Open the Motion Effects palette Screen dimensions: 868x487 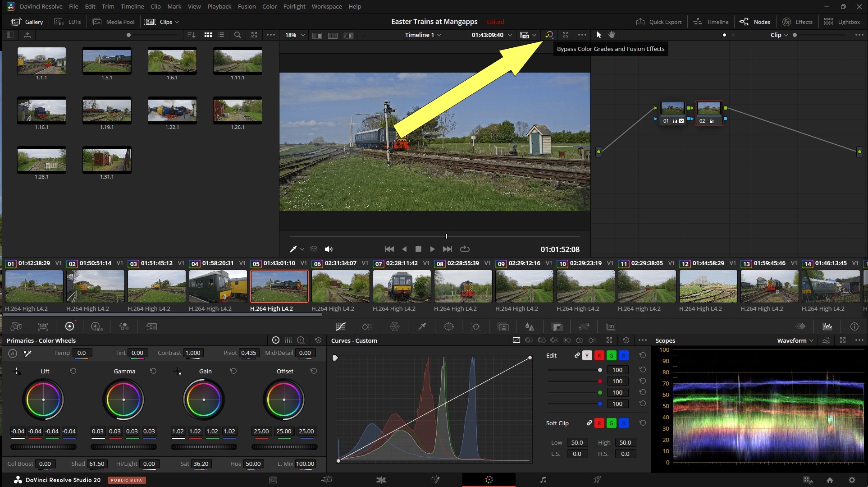pyautogui.click(x=151, y=326)
